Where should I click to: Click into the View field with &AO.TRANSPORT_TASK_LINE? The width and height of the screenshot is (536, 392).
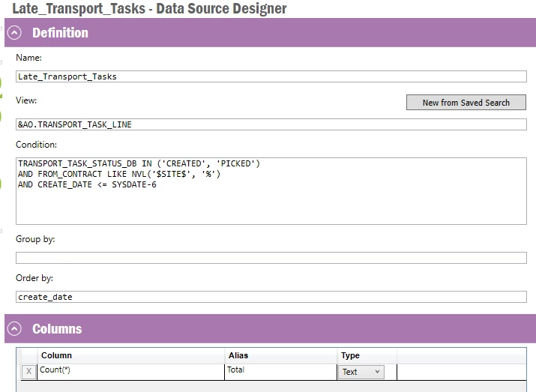pos(271,124)
